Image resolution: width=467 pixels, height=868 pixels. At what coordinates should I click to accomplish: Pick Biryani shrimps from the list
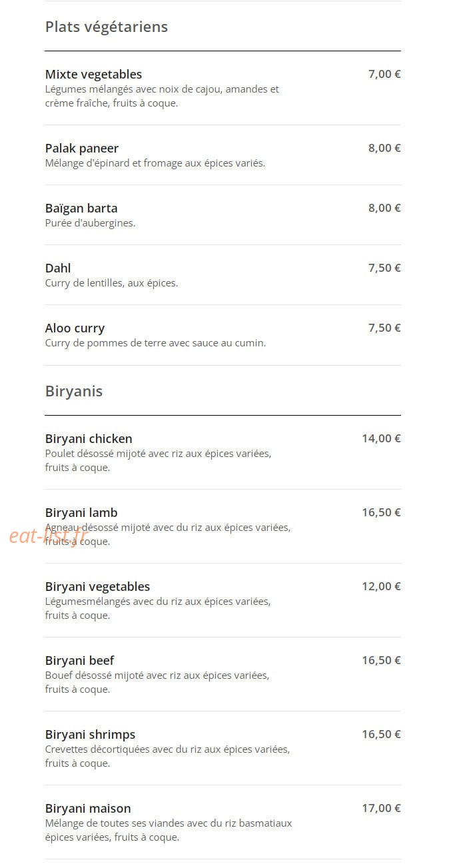tap(90, 734)
